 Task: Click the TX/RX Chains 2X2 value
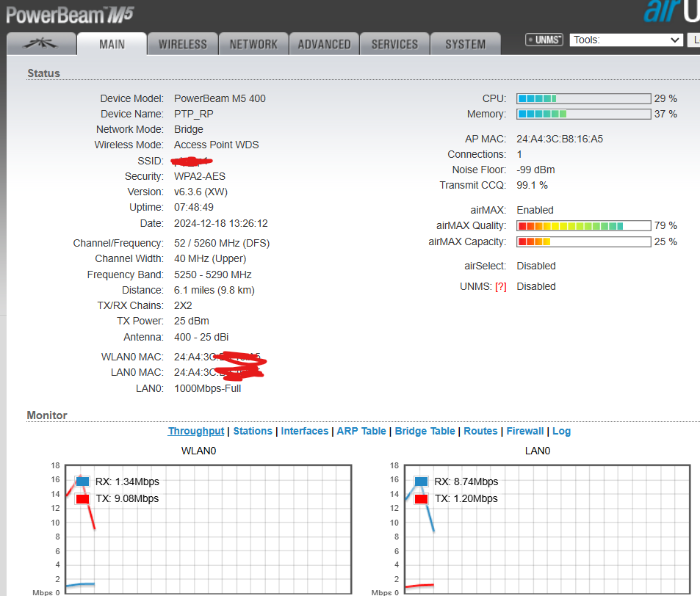coord(183,305)
